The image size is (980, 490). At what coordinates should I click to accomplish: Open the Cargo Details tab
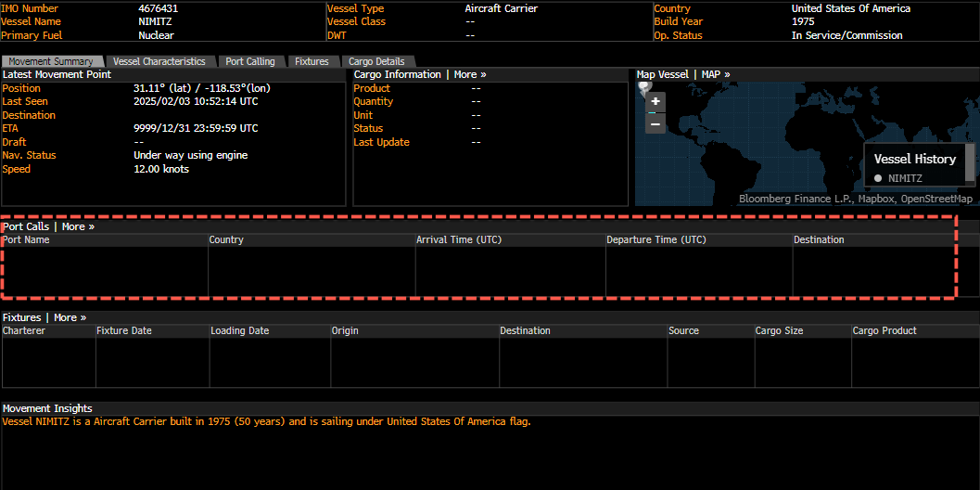tap(376, 61)
